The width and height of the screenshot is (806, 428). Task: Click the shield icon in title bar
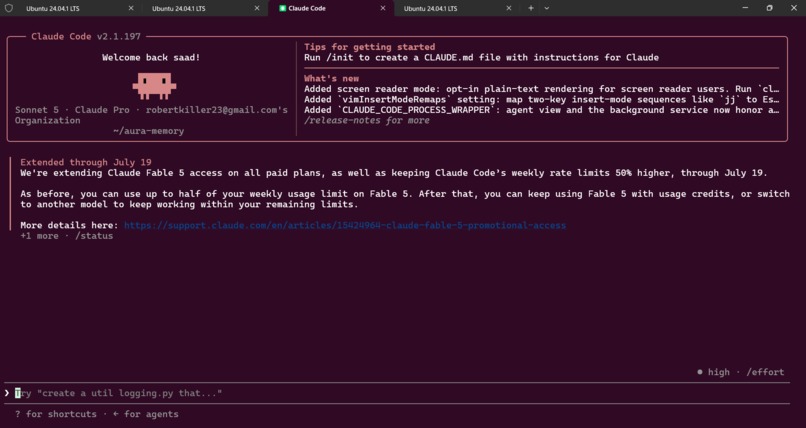pyautogui.click(x=9, y=8)
